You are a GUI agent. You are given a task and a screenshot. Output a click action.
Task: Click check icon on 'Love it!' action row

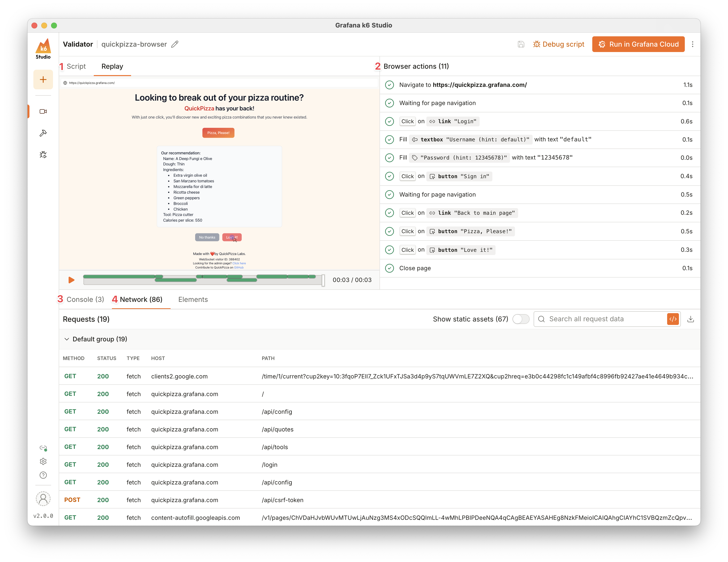click(x=389, y=250)
